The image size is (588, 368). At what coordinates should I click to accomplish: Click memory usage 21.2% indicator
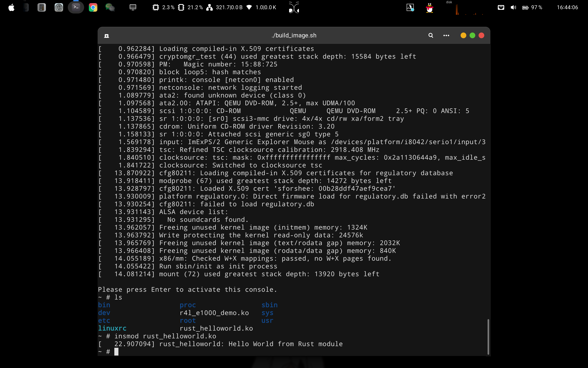[190, 7]
